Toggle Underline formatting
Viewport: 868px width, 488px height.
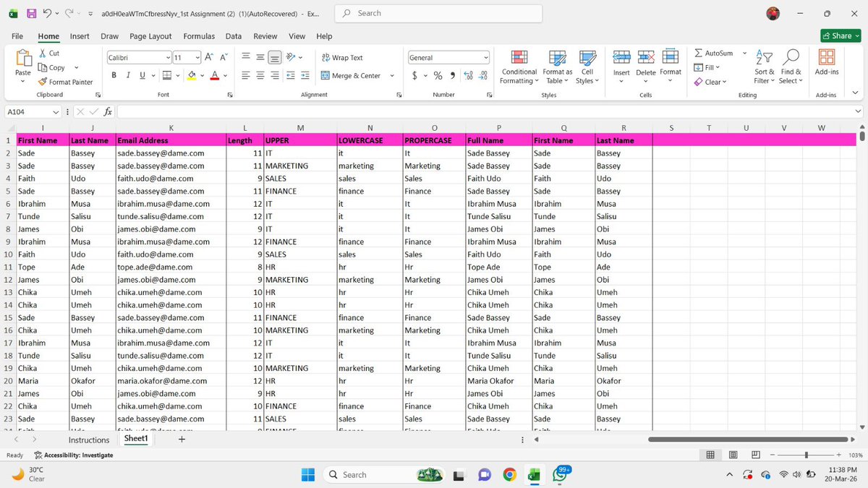click(x=142, y=75)
